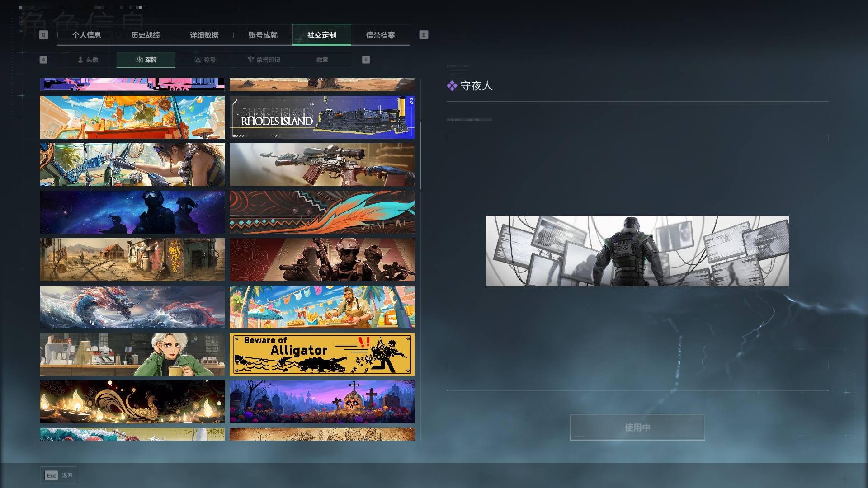This screenshot has width=868, height=488.
Task: Pick the desert railroad town dog tag
Action: [132, 259]
